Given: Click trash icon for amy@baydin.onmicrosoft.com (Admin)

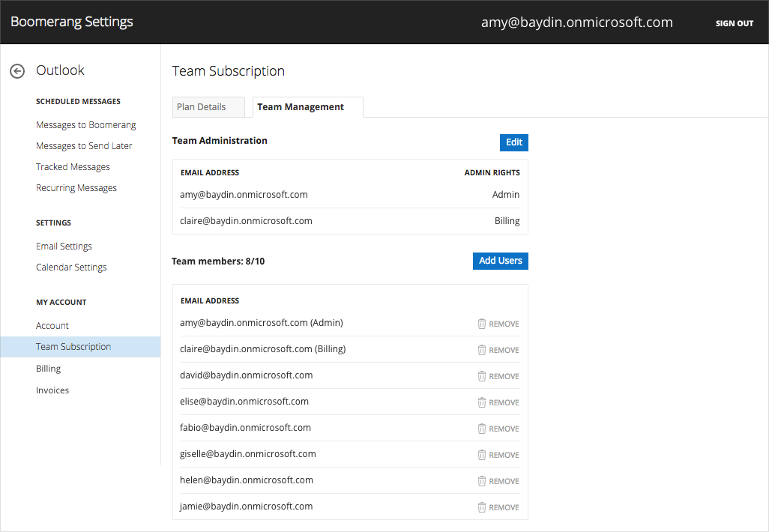Looking at the screenshot, I should (482, 324).
